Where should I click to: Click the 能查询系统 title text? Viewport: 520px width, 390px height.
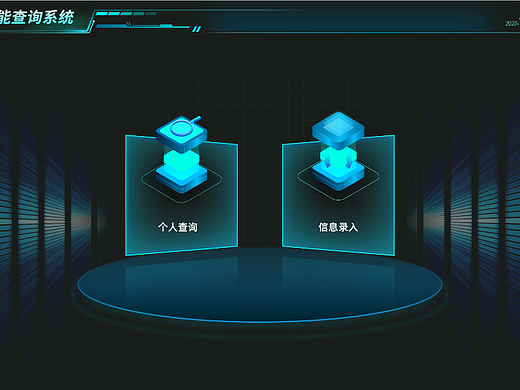point(37,17)
